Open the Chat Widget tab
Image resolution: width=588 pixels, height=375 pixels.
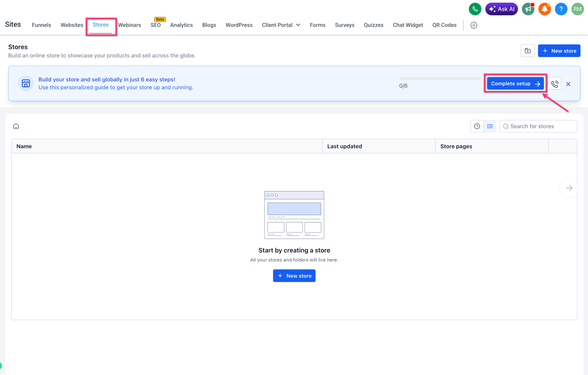click(x=407, y=25)
